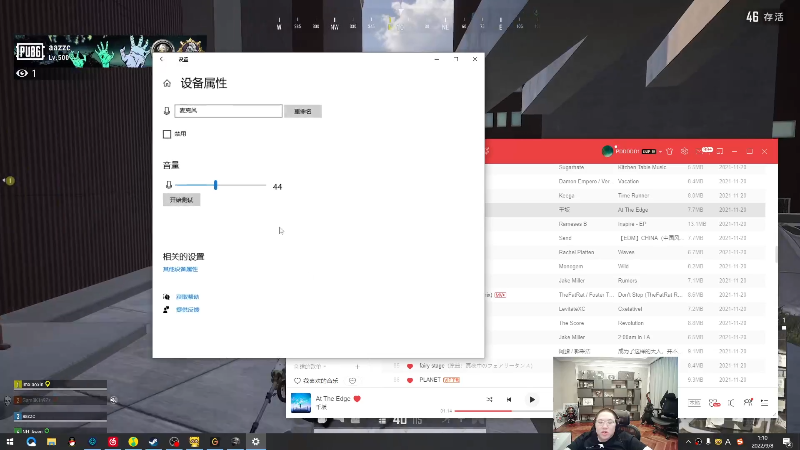
Task: Select the At The Edge song row
Action: pos(625,210)
